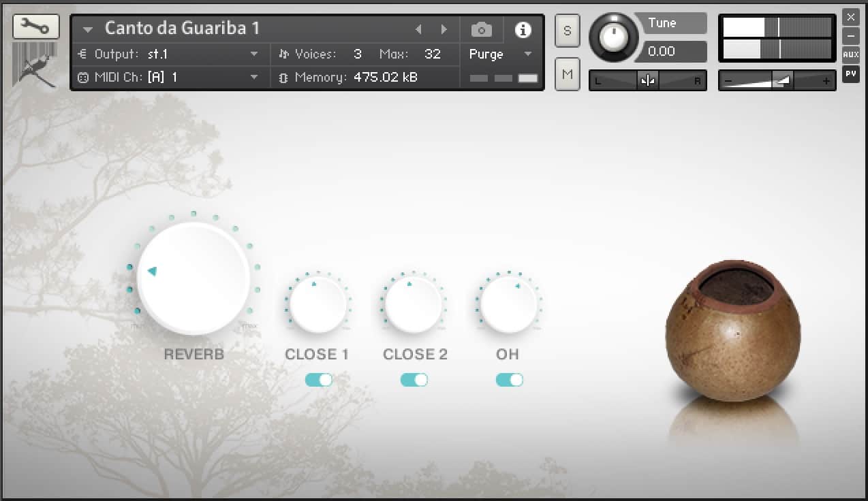Go to previous instrument with left arrow
868x501 pixels.
418,29
